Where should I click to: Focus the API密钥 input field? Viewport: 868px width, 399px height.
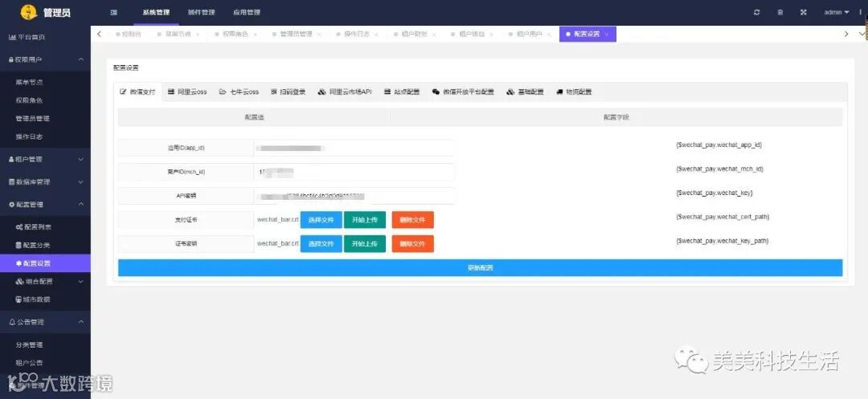click(354, 196)
